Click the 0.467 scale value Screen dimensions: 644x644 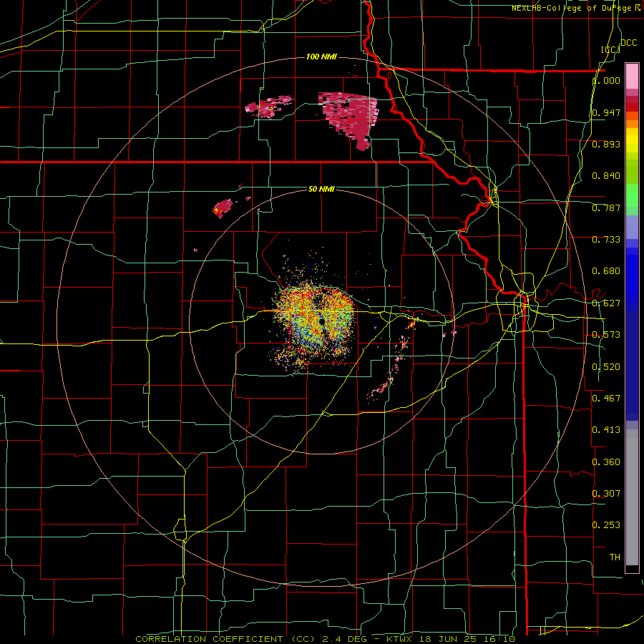coord(606,399)
